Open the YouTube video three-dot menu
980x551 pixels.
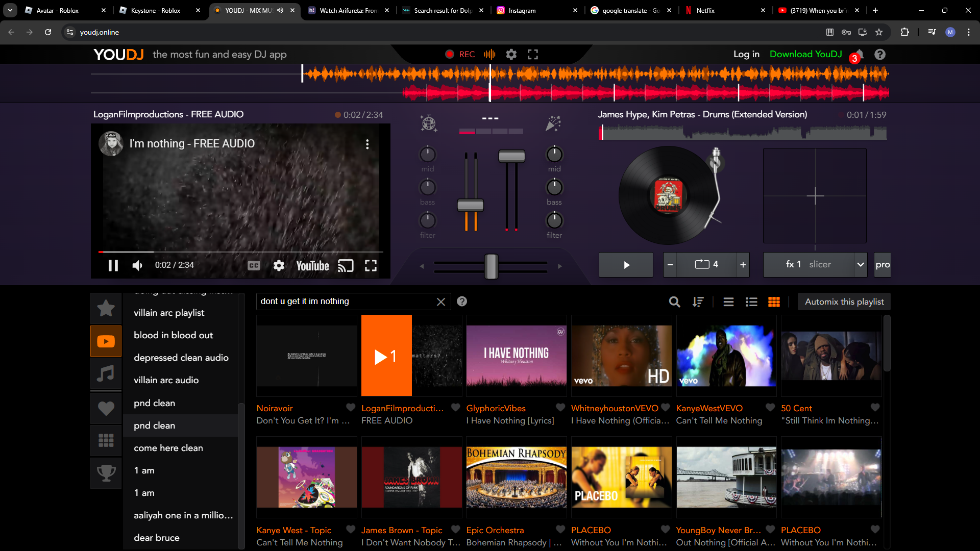(367, 144)
